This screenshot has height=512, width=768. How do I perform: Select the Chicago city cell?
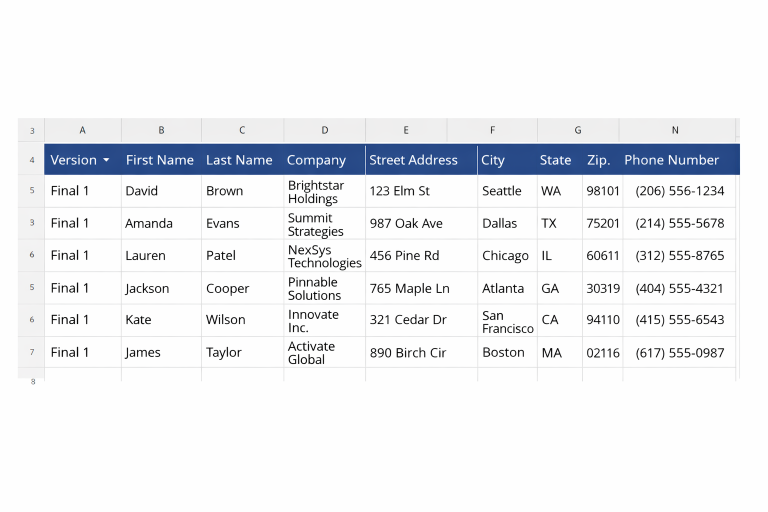click(507, 256)
